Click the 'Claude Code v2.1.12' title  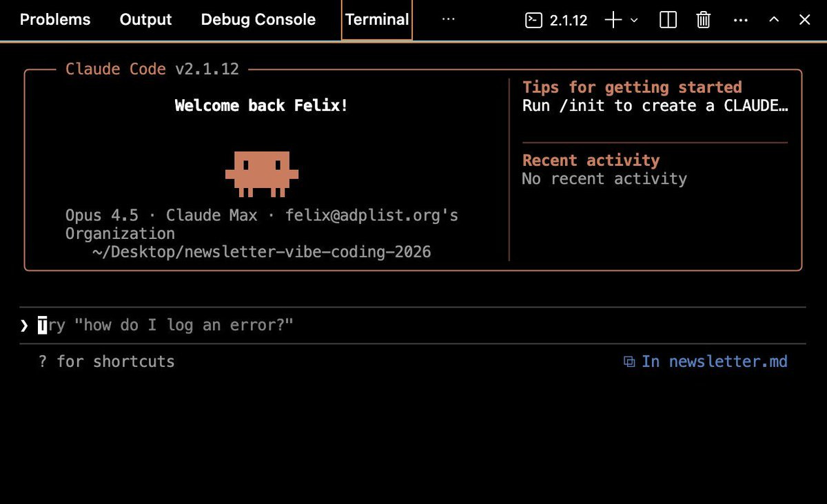152,69
